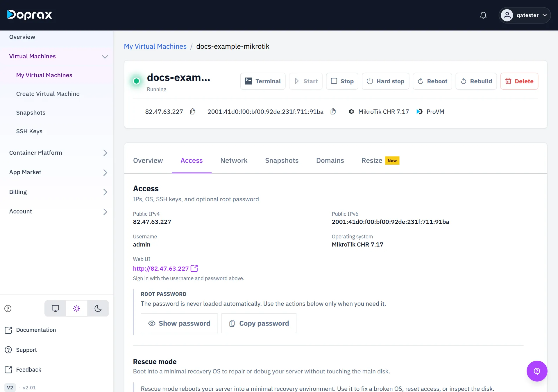Viewport: 558px width, 392px height.
Task: Click the qatester user avatar
Action: point(507,15)
